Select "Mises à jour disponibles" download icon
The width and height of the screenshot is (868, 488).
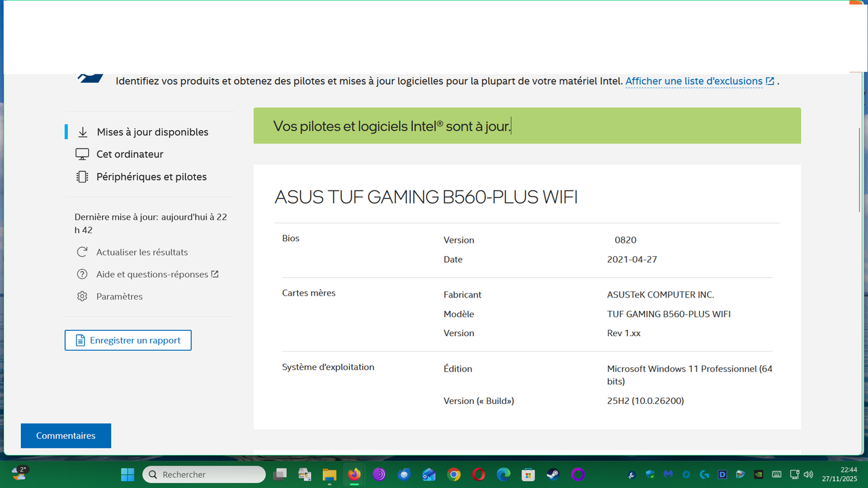point(82,131)
